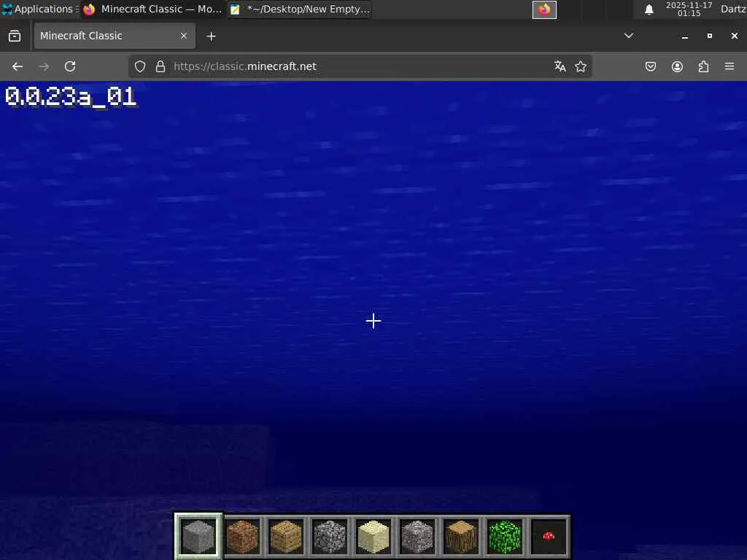Open the Applications menu in panel
The width and height of the screenshot is (747, 560).
point(39,9)
